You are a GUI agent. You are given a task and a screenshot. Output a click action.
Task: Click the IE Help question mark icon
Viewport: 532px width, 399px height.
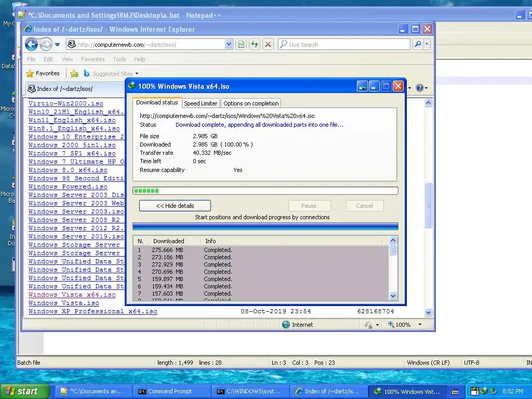coord(420,88)
